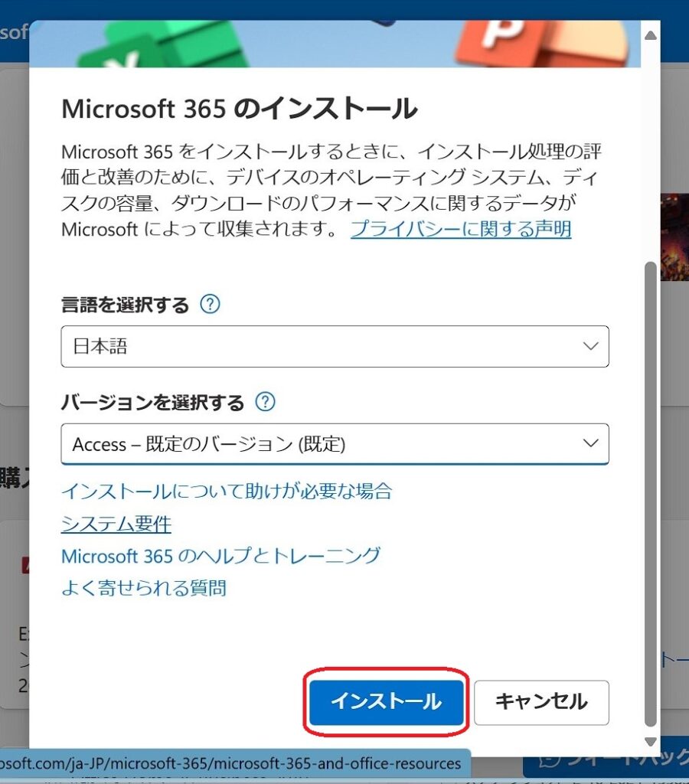The height and width of the screenshot is (784, 689).
Task: Click the Microsoft 365 のインストール heading
Action: pos(240,109)
